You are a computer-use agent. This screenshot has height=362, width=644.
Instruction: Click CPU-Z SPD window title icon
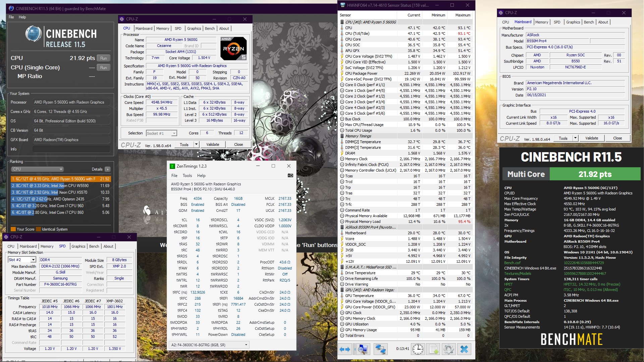(6, 237)
